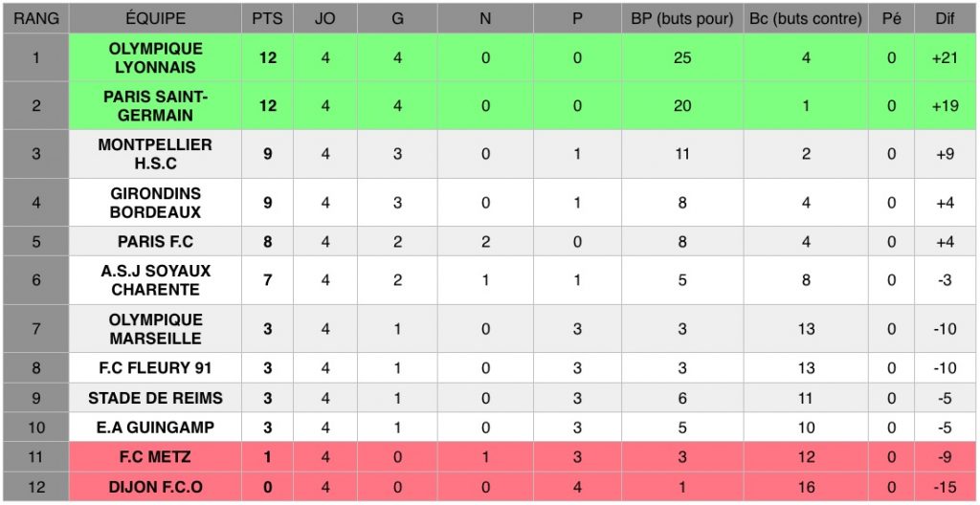980x505 pixels.
Task: Click the PTS column header
Action: 267,18
